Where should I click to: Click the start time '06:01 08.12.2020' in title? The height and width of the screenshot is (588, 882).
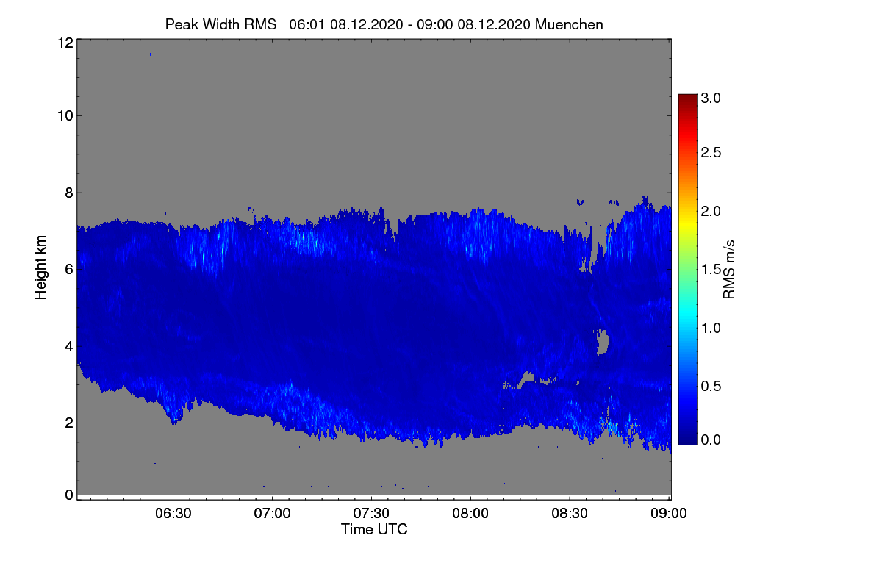[x=345, y=24]
